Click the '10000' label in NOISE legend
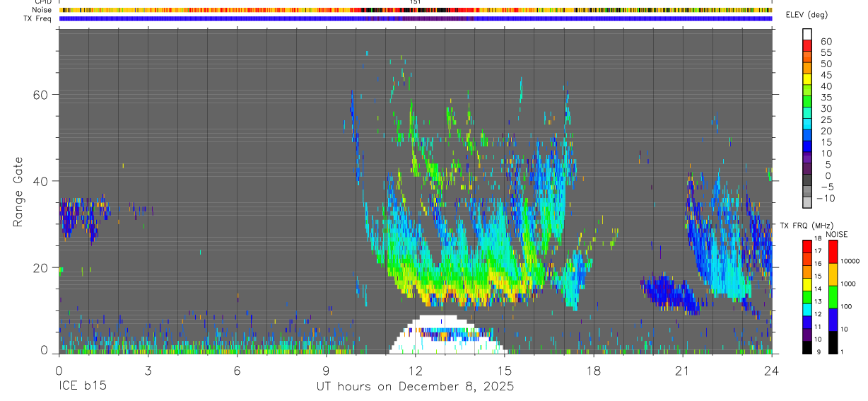868x401 pixels. 850,261
